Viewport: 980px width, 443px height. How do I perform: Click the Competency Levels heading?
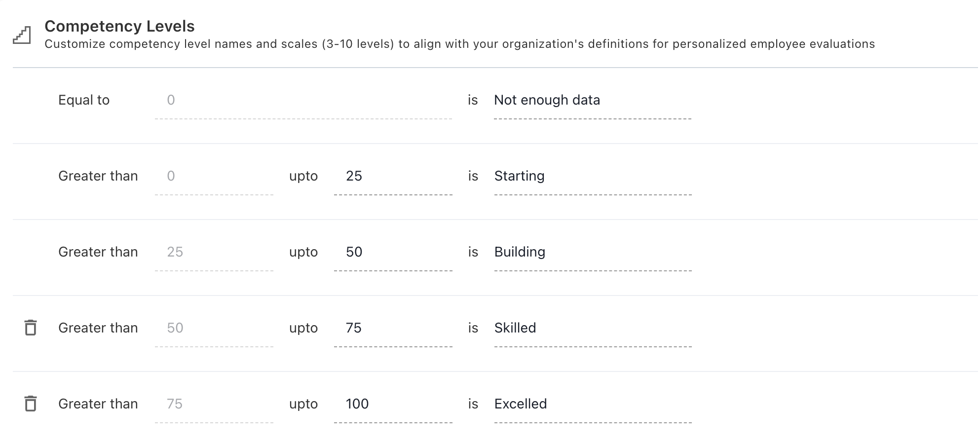119,26
